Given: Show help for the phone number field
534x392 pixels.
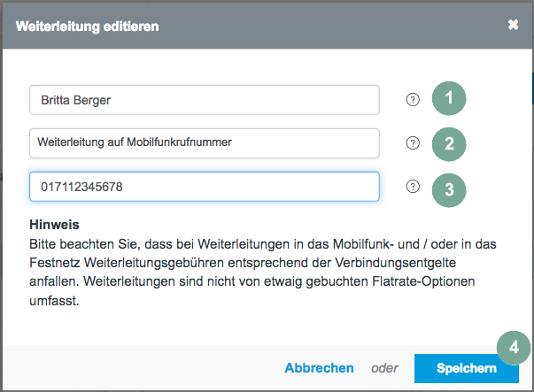Looking at the screenshot, I should [412, 186].
